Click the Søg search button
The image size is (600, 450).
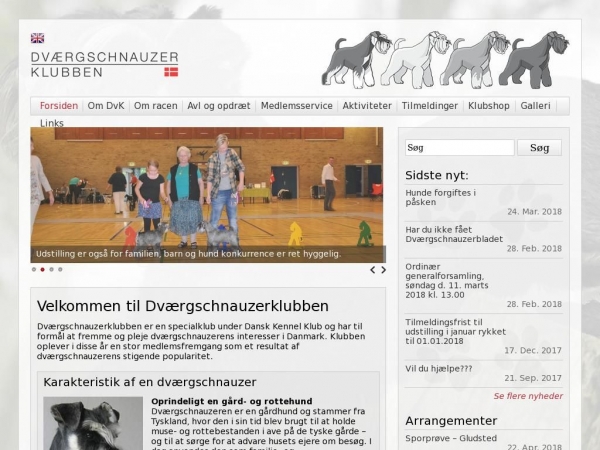tap(540, 148)
